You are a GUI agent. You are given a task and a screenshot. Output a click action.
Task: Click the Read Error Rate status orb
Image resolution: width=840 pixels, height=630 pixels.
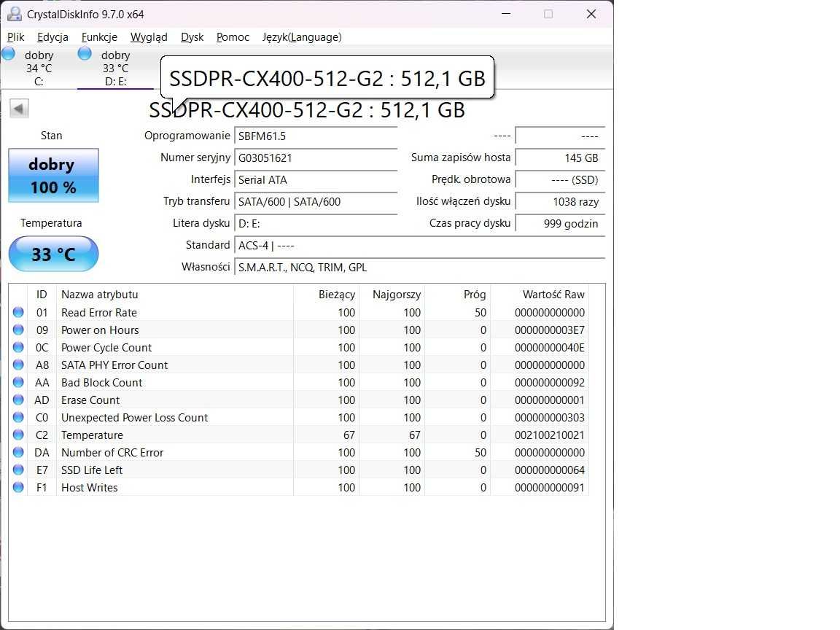[x=18, y=312]
